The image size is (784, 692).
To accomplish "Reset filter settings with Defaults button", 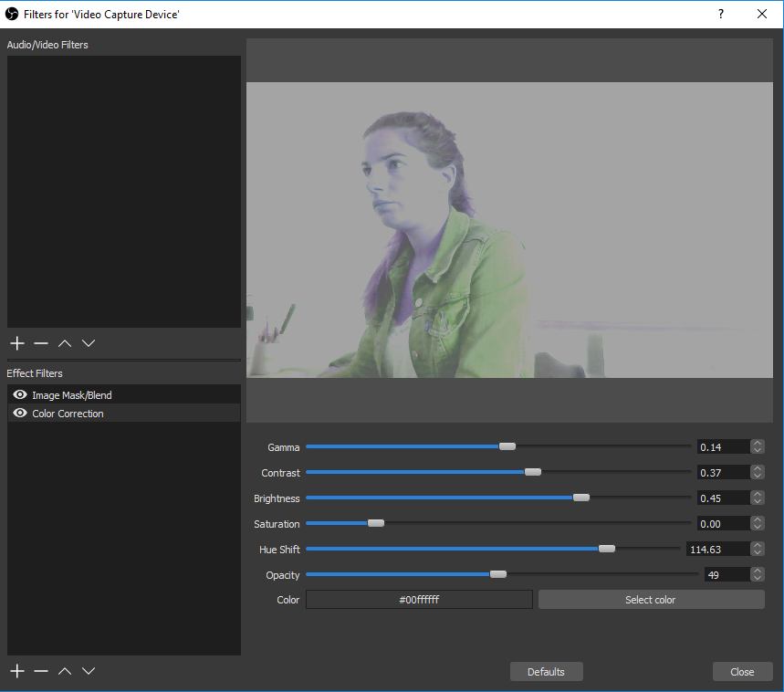I will 546,672.
